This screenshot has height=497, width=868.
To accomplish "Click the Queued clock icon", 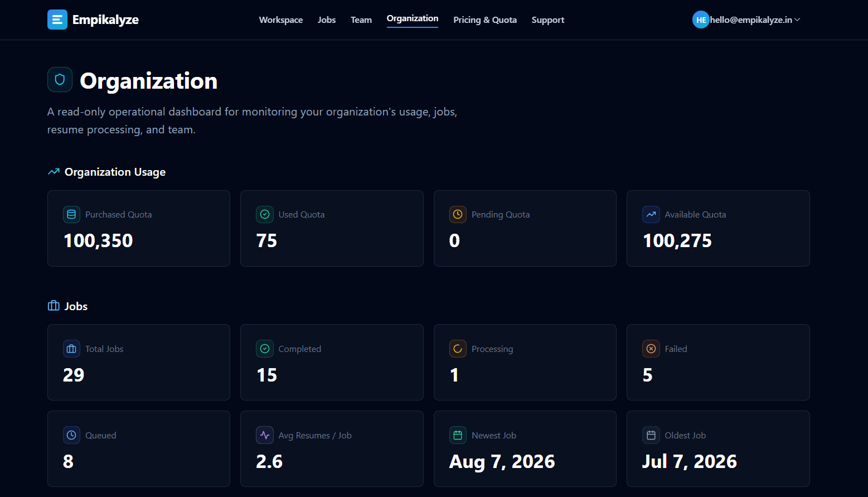I will pyautogui.click(x=71, y=435).
